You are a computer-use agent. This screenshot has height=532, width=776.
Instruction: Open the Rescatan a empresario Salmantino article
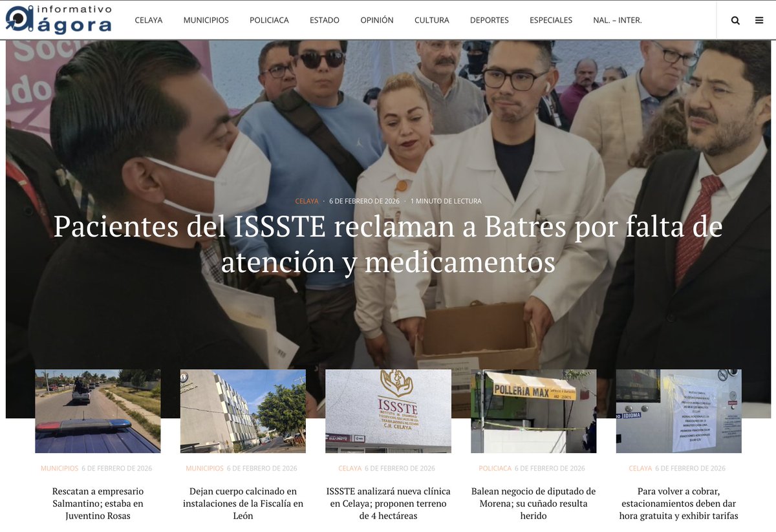[x=97, y=503]
